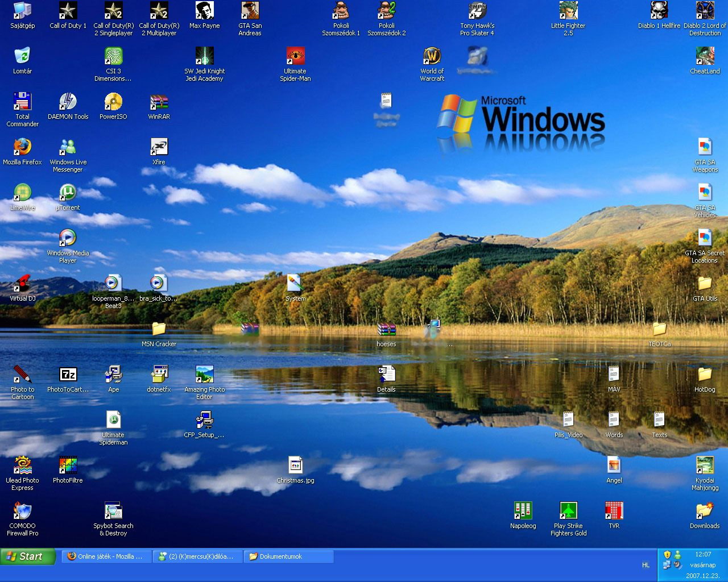Select the hoeses archive file
Screen dimensions: 728x582
pos(386,334)
